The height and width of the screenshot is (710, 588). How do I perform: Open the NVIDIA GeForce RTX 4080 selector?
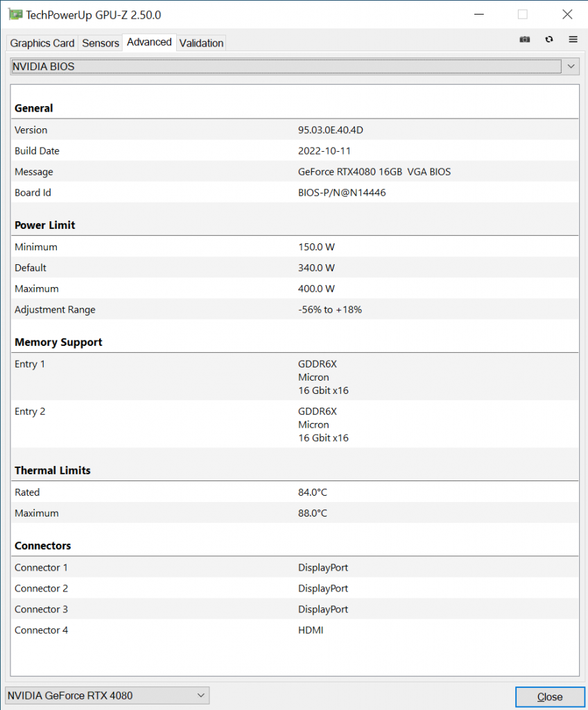[107, 695]
